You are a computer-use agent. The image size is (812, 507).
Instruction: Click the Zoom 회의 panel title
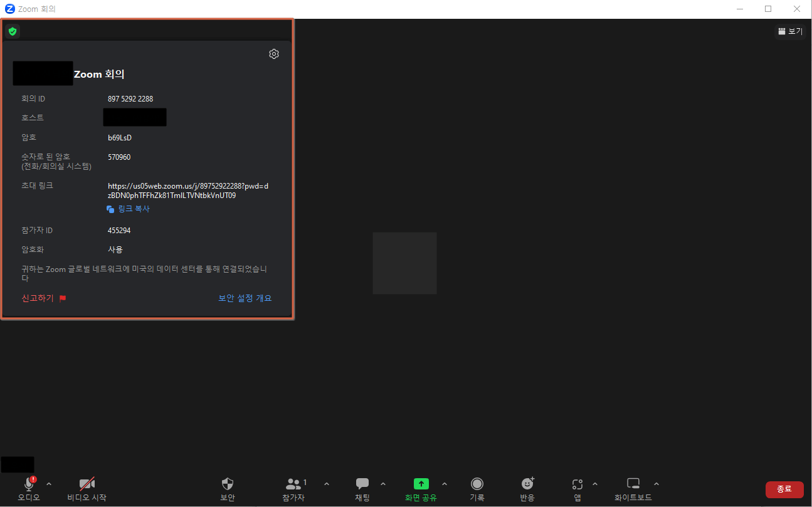99,74
